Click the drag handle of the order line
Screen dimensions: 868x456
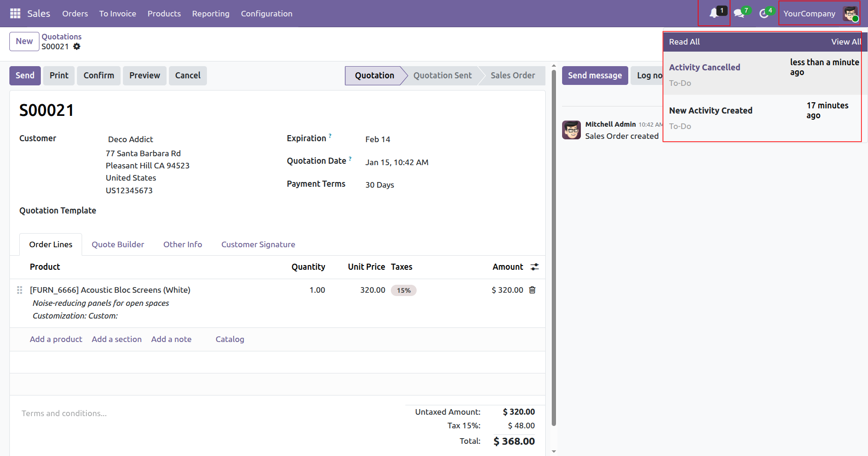pos(20,290)
